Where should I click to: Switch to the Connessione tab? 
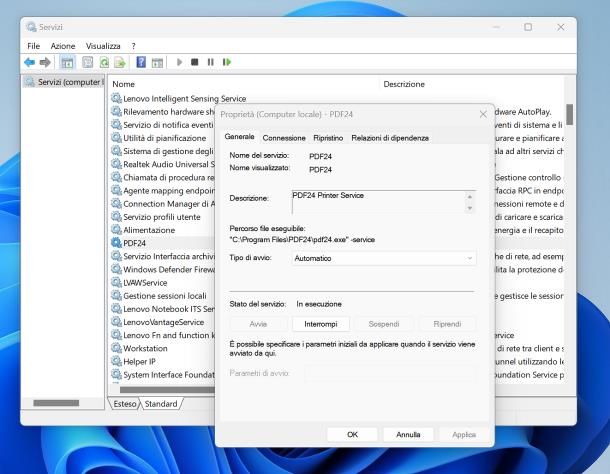(284, 138)
